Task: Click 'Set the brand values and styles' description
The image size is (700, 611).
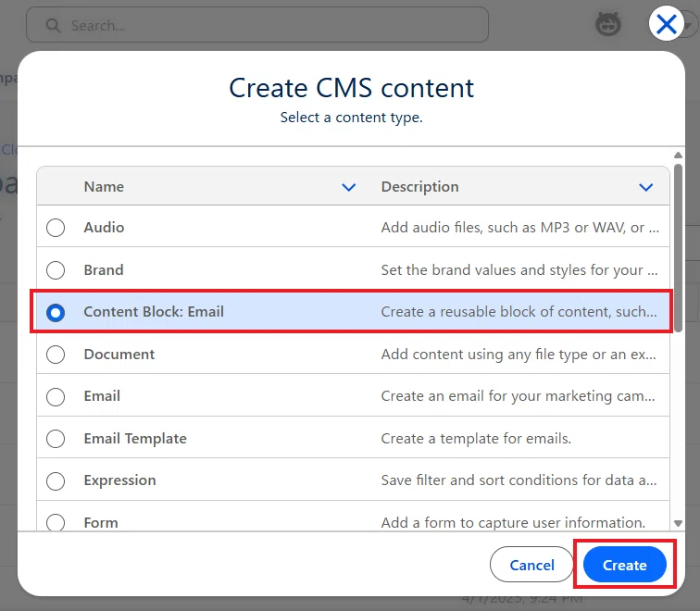Action: click(519, 269)
